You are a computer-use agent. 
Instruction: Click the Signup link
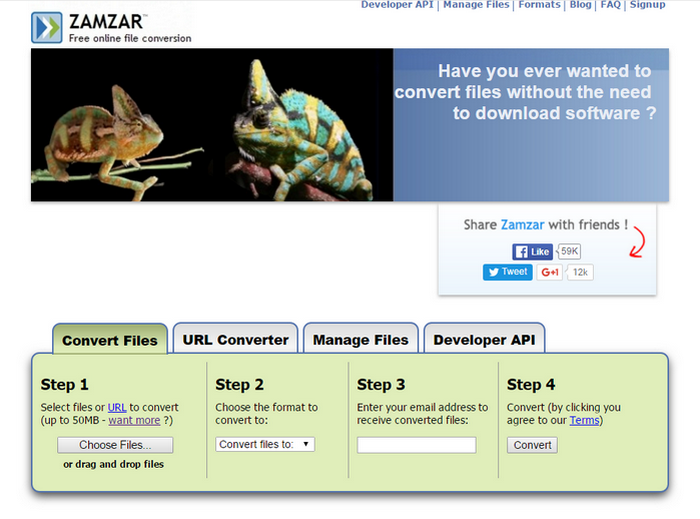pyautogui.click(x=647, y=4)
